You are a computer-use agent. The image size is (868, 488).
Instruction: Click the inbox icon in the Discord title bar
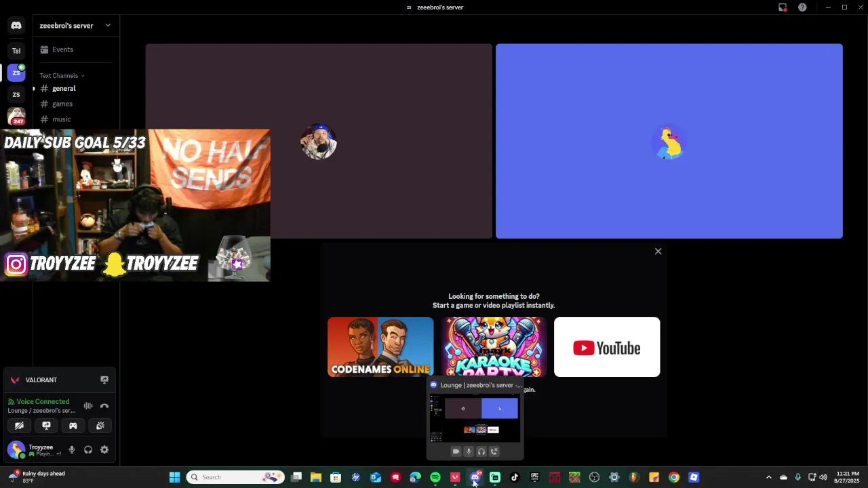(x=783, y=7)
